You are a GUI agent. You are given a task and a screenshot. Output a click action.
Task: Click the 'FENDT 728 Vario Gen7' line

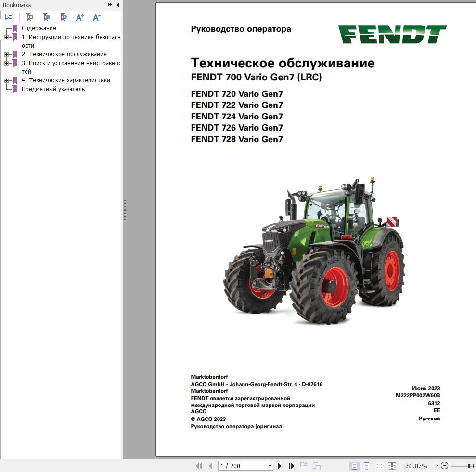[x=237, y=139]
